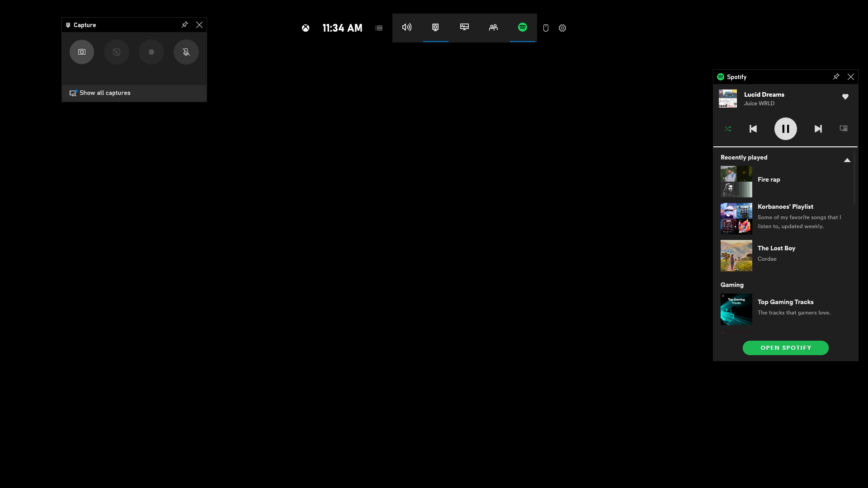Click the Spotify shuffle toggle icon

pyautogui.click(x=728, y=128)
